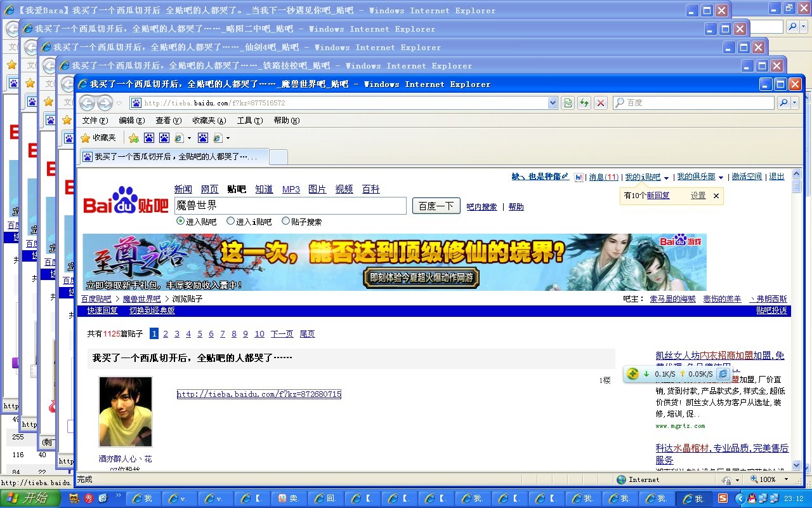The height and width of the screenshot is (508, 812).
Task: Focus the 百度 search box in toolbar
Action: coord(693,103)
